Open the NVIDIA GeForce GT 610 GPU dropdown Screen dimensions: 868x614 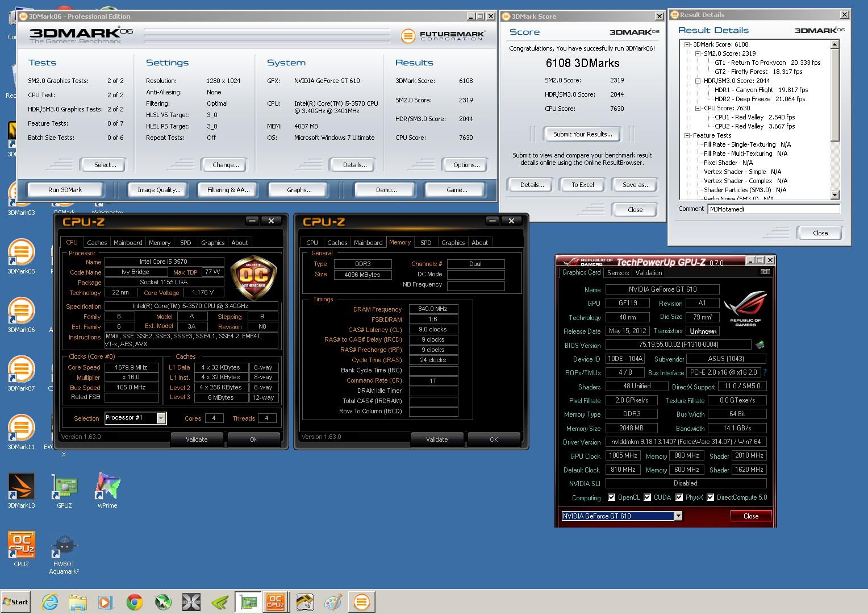678,516
